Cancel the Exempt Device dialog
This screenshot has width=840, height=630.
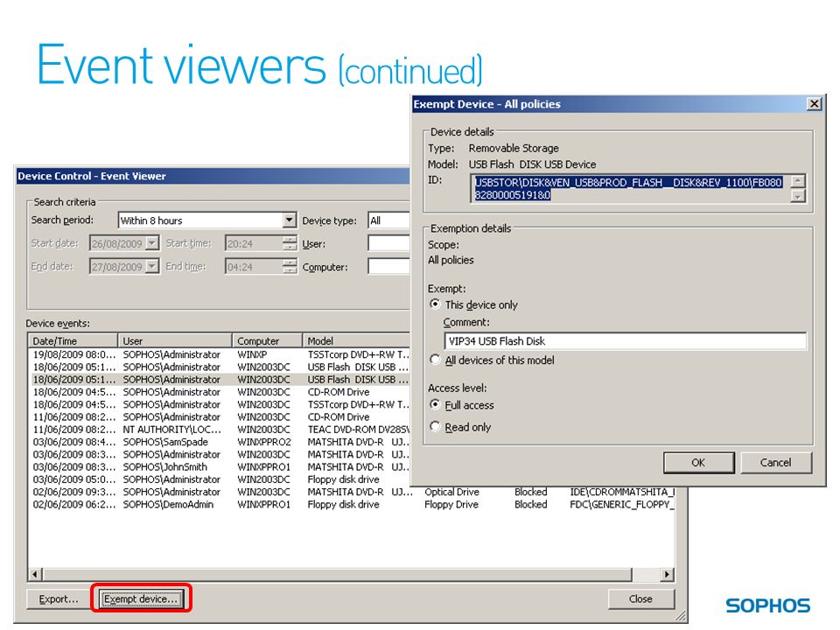776,462
